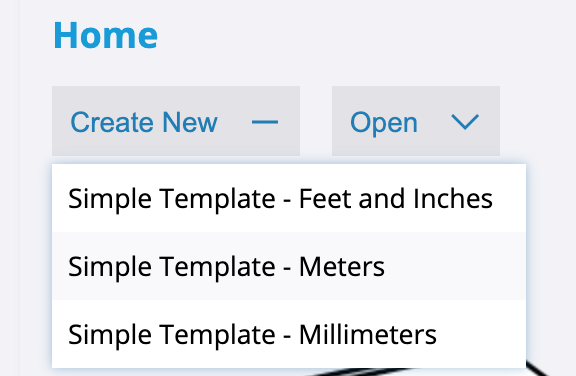The height and width of the screenshot is (376, 576).
Task: Choose Simple Template - Meters
Action: pyautogui.click(x=289, y=266)
